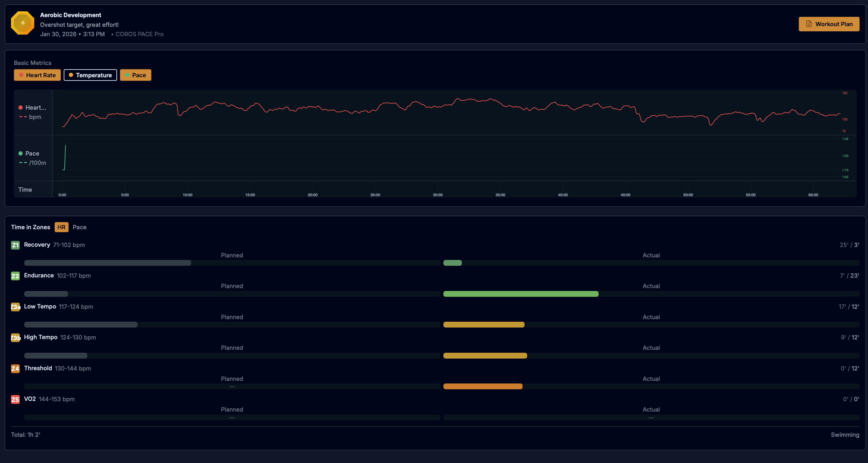Click the Pace legend label in chart
The image size is (868, 463).
pos(32,153)
